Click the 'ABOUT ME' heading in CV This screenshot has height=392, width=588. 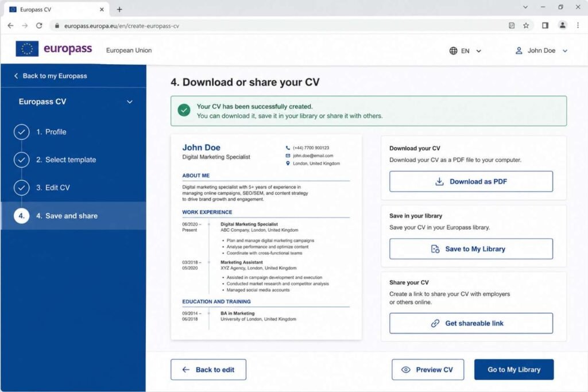point(196,176)
